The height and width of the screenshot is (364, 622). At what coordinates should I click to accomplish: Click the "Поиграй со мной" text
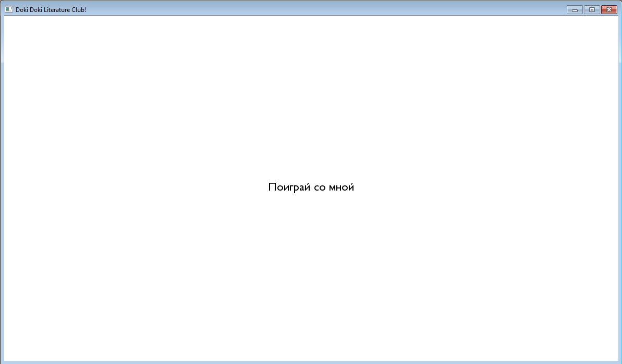click(x=311, y=187)
